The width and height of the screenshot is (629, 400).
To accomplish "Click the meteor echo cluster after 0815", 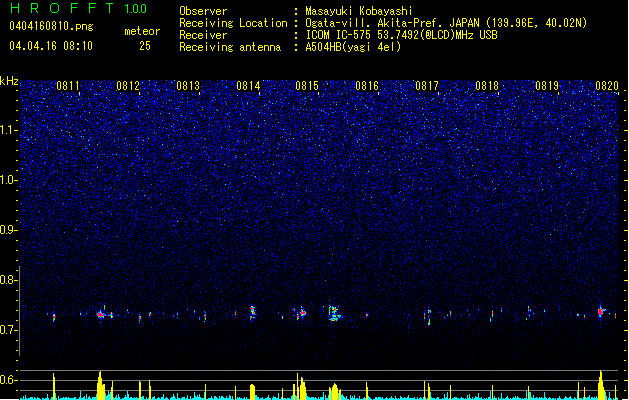I will [334, 313].
